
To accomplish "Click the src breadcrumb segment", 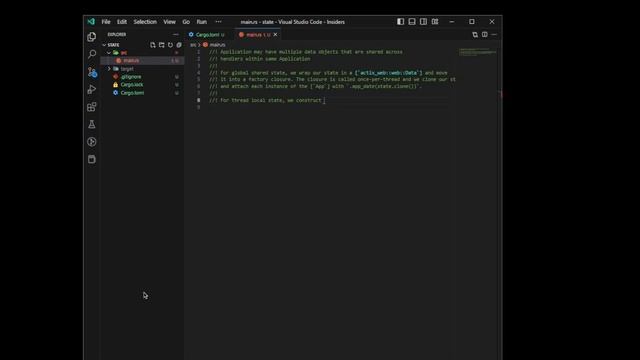I will tap(193, 45).
